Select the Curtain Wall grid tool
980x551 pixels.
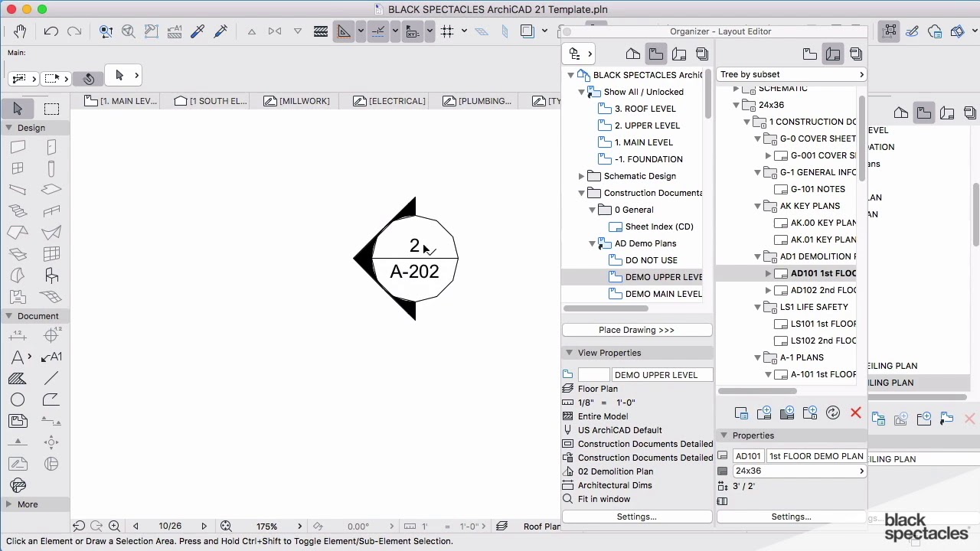coord(51,254)
